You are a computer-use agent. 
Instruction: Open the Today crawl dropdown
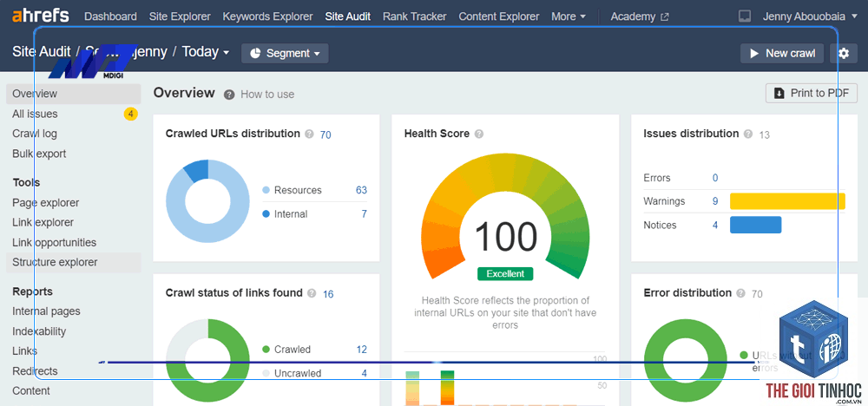coord(206,52)
